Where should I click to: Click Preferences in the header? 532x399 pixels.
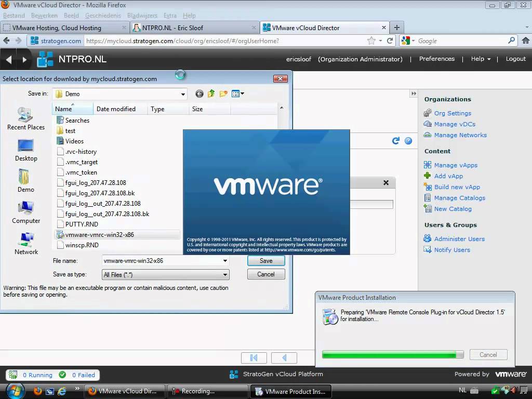(436, 59)
